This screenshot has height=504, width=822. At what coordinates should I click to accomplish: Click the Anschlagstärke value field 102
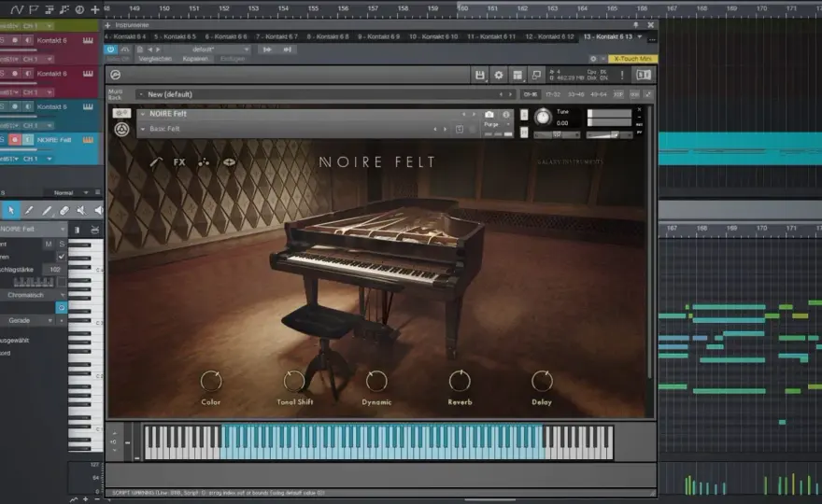tap(54, 270)
